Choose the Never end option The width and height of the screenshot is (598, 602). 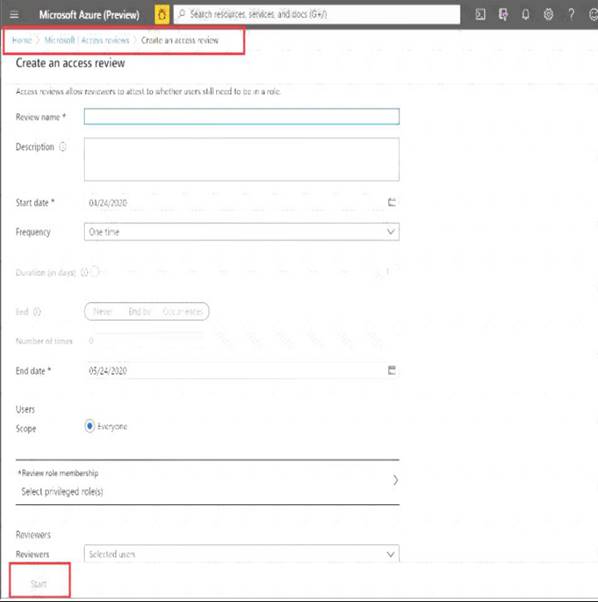point(102,311)
